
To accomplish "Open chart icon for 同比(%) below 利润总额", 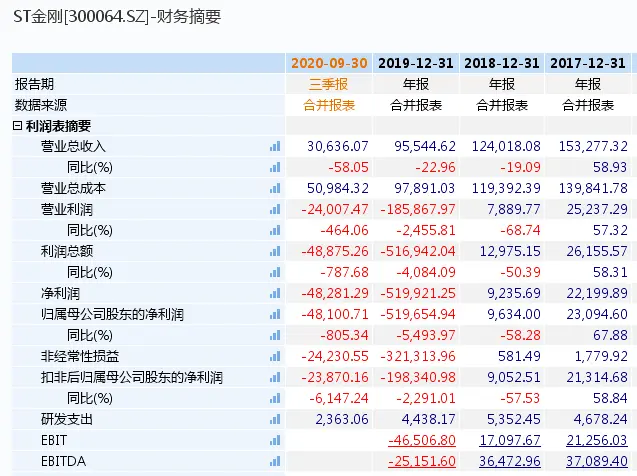I will [275, 272].
